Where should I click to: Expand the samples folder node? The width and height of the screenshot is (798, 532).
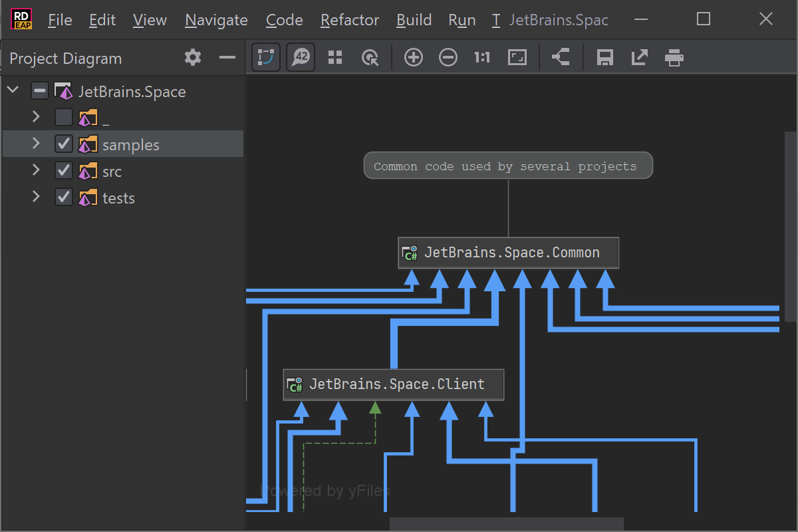click(x=36, y=143)
